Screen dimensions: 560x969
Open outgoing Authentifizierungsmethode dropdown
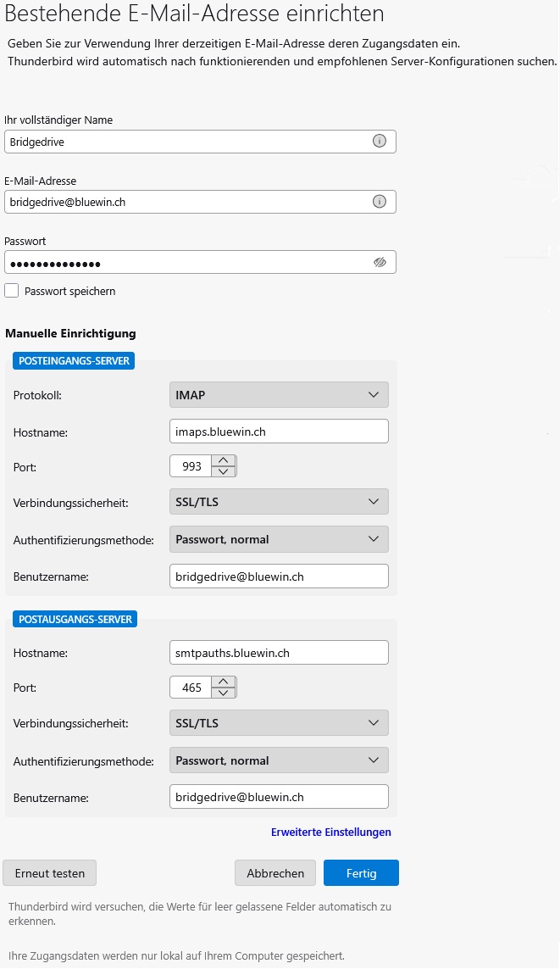point(279,760)
